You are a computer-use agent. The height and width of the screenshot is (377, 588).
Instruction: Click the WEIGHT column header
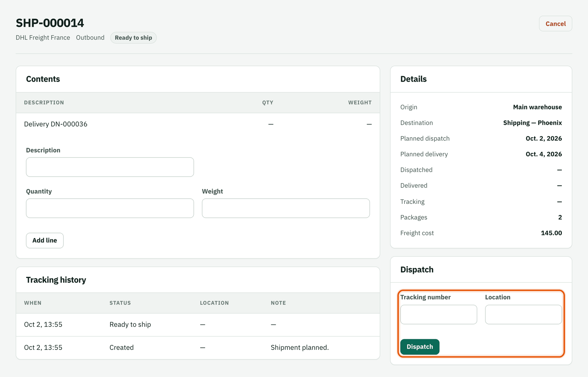(x=360, y=103)
